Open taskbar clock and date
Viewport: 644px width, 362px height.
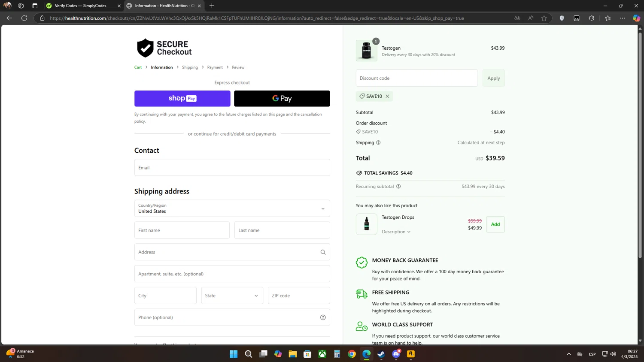(630, 354)
